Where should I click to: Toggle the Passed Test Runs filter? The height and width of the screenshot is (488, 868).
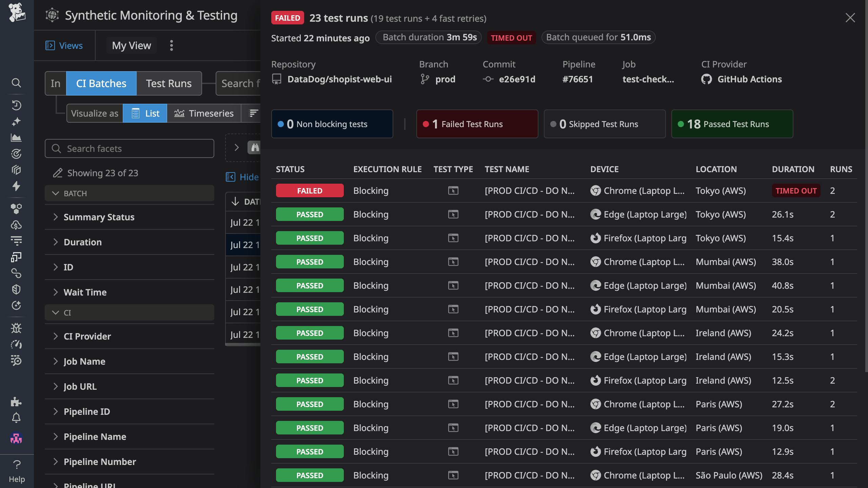click(x=732, y=124)
